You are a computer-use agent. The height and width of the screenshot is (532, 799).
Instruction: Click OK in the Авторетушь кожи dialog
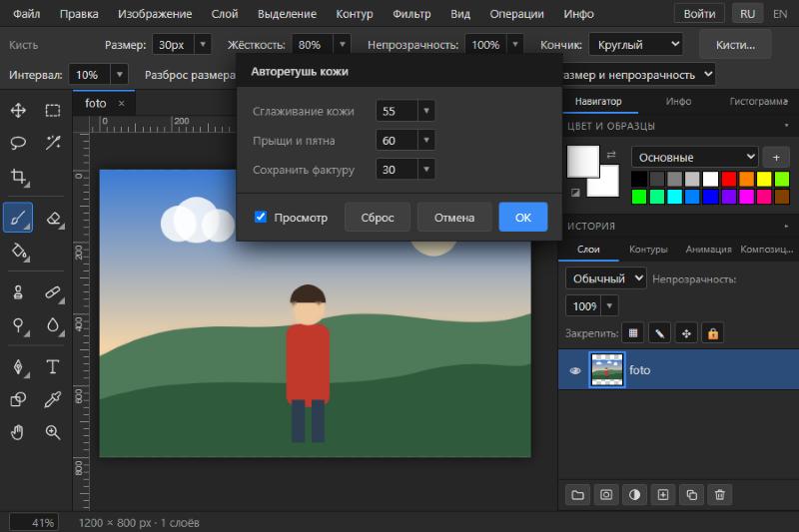(x=522, y=217)
